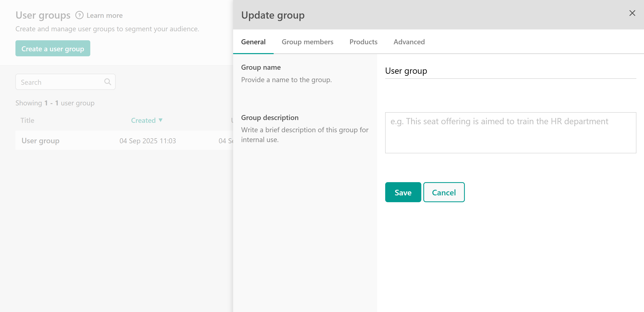
Task: Toggle the Created sort arrow
Action: tap(160, 120)
